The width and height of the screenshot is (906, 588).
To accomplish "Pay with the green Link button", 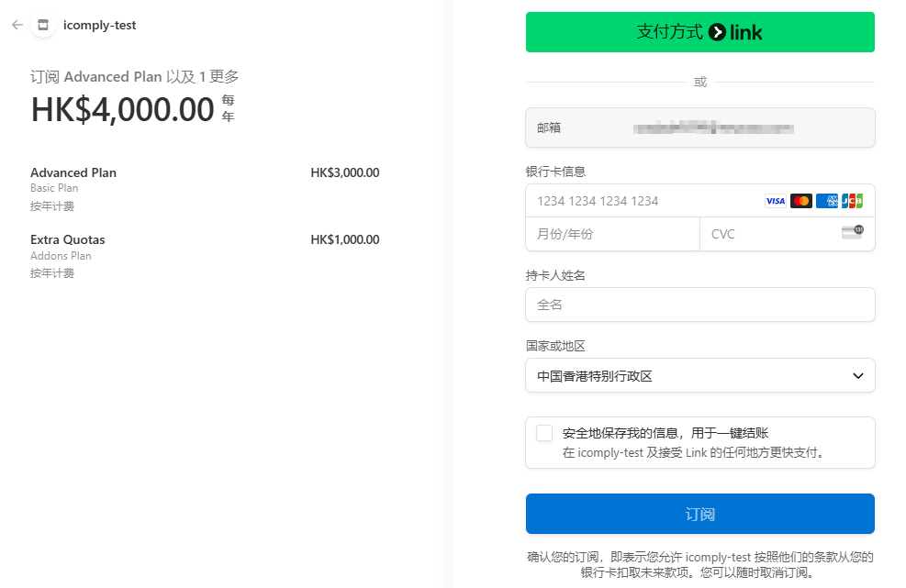I will [700, 32].
